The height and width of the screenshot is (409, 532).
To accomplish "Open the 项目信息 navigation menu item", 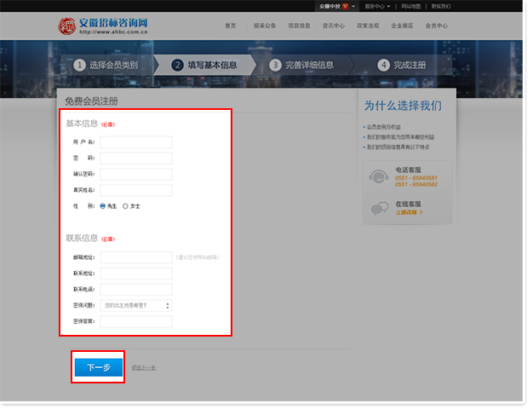I will 300,26.
